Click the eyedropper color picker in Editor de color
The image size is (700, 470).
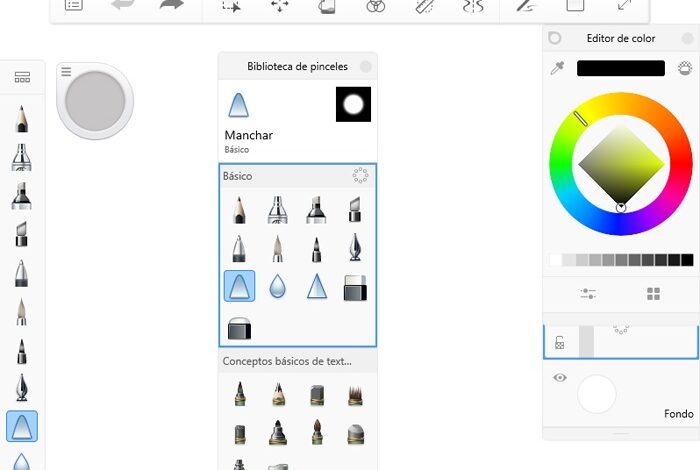(x=558, y=68)
